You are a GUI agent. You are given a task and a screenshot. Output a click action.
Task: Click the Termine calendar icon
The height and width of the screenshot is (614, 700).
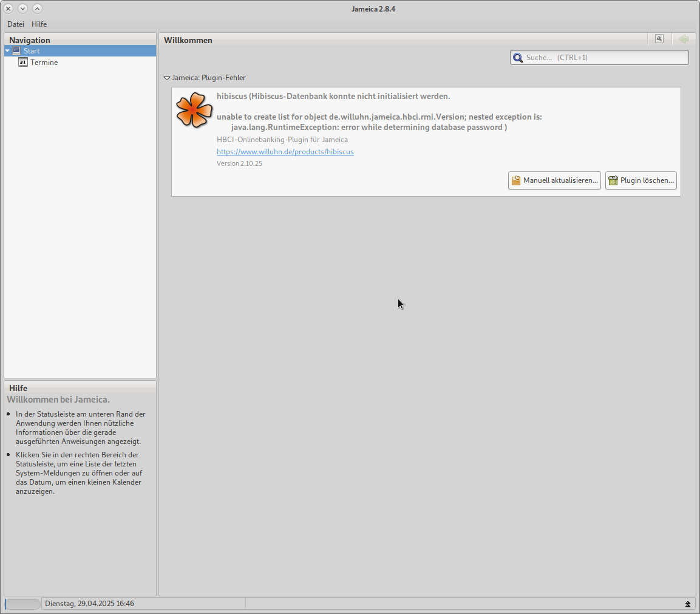click(x=23, y=62)
